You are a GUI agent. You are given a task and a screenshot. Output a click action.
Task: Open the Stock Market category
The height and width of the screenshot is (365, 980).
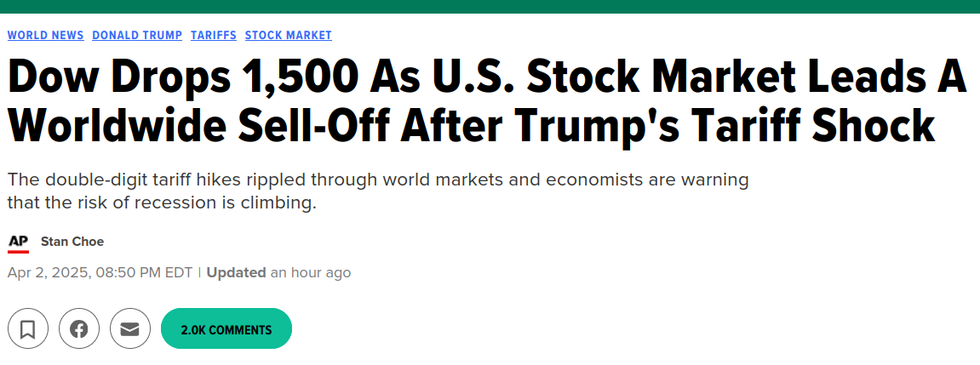click(289, 35)
